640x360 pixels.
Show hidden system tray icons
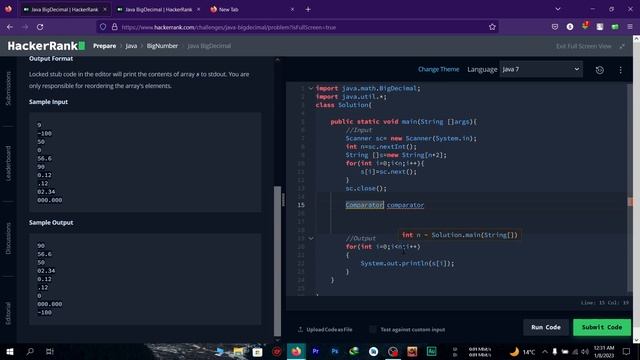pyautogui.click(x=545, y=351)
